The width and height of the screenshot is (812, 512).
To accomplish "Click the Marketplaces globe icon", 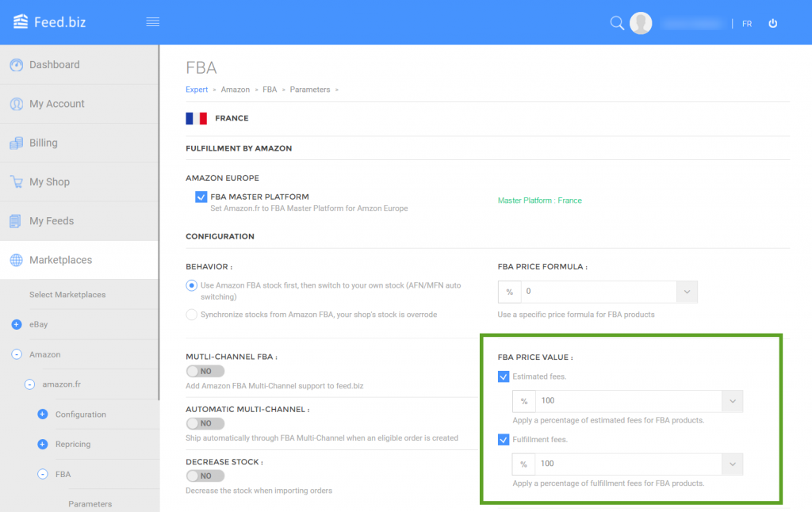I will [17, 260].
